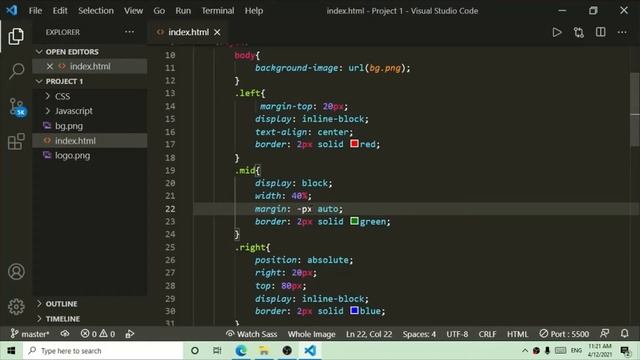
Task: Click the VS Code logo icon
Action: click(11, 10)
